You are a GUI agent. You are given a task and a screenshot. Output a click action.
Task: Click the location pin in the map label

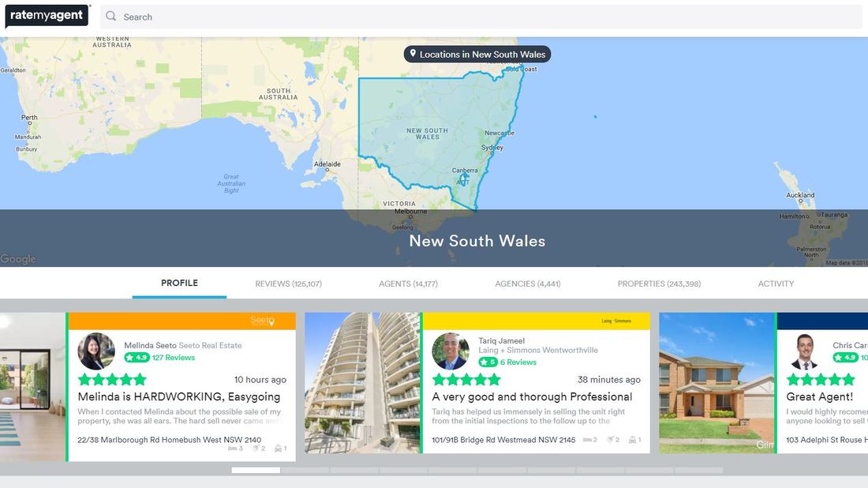pos(413,54)
